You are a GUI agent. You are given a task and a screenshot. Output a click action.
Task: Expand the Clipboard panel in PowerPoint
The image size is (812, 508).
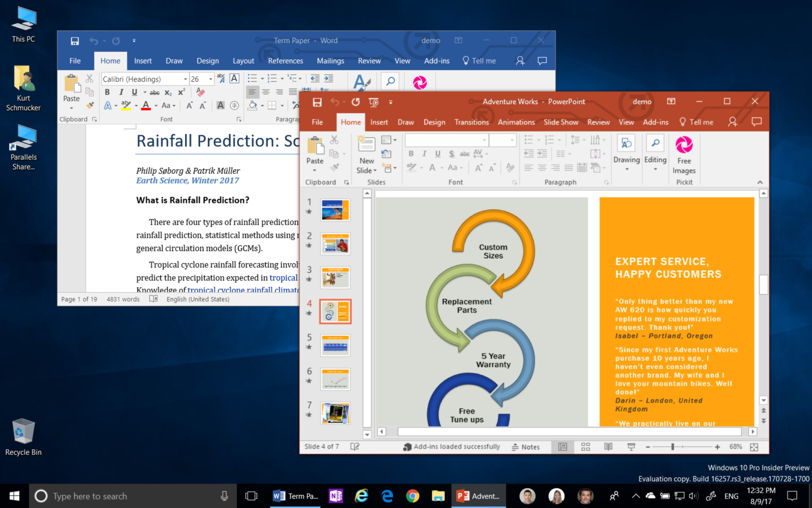tap(346, 182)
